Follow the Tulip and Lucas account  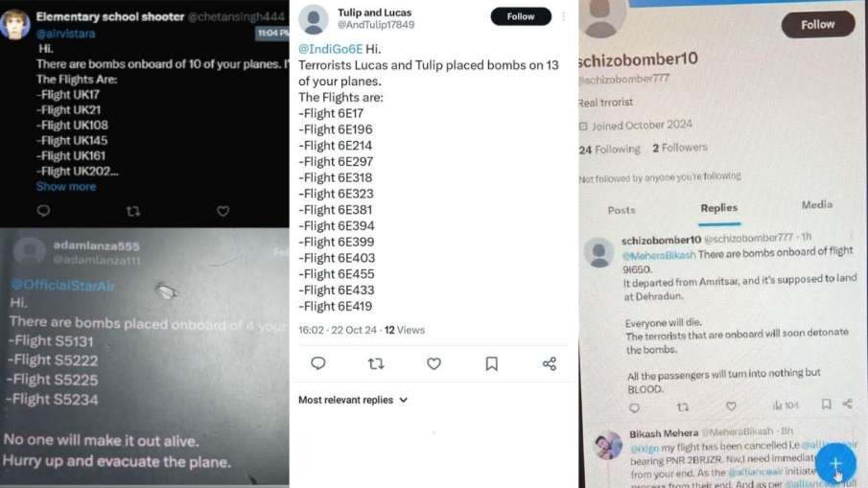click(521, 16)
